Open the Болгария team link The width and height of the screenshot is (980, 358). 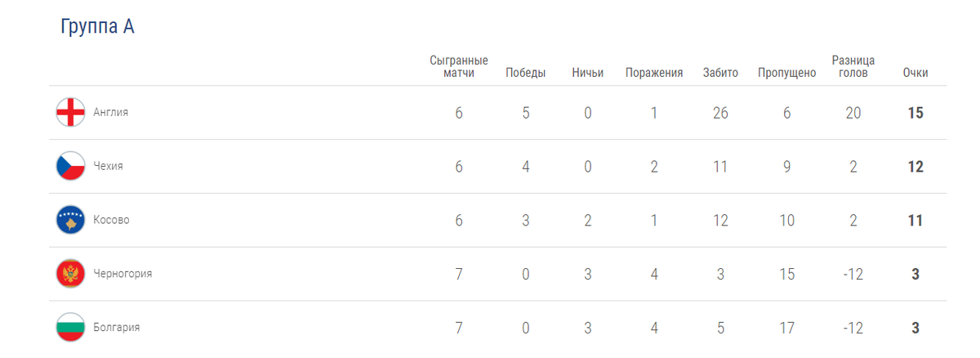(x=117, y=328)
